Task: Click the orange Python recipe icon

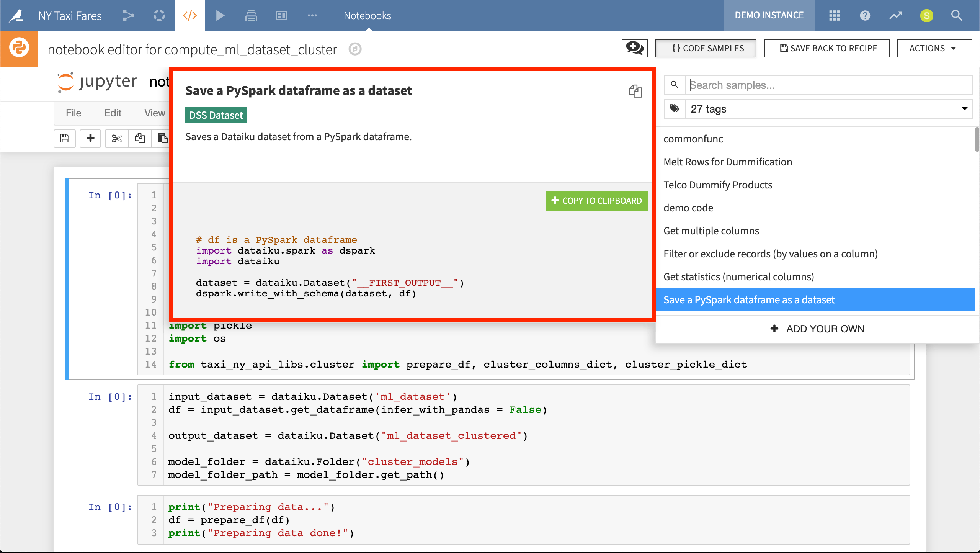Action: tap(19, 49)
